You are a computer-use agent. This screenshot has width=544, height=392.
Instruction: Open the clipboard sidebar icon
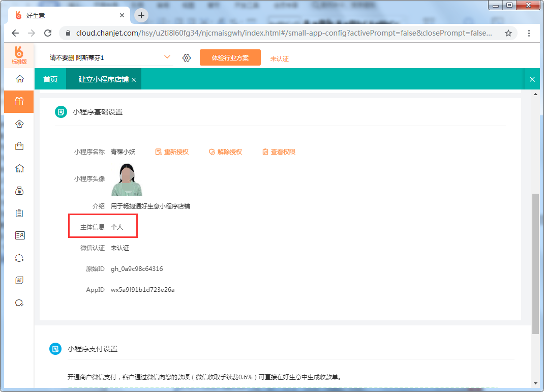click(19, 213)
